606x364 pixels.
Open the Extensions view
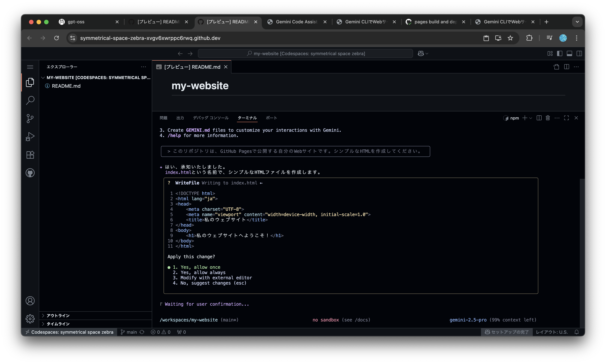click(x=30, y=155)
